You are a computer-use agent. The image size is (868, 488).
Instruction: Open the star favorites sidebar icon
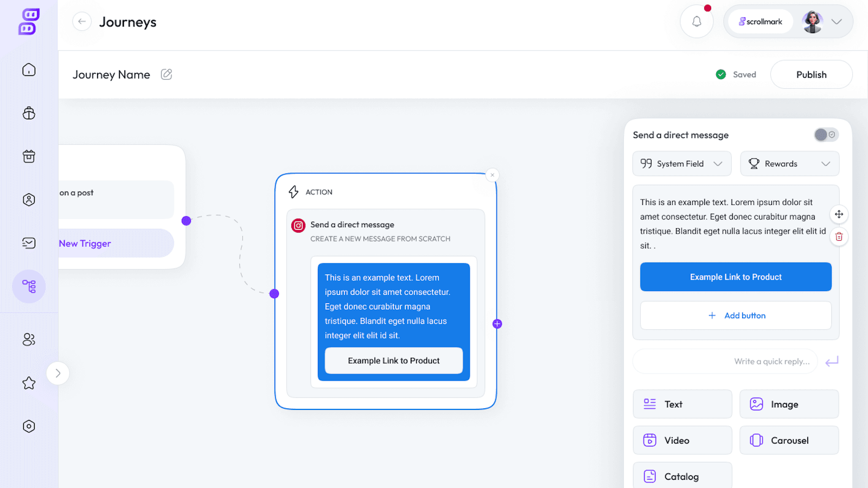pyautogui.click(x=29, y=383)
